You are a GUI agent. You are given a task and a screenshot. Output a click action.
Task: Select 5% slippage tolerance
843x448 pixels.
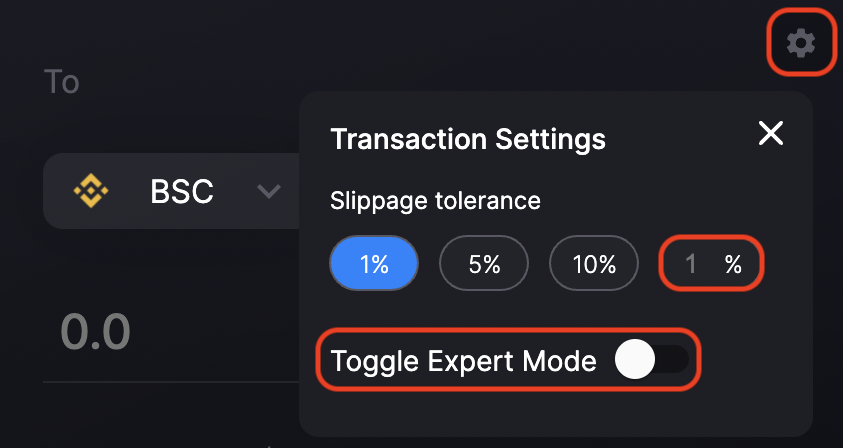point(484,264)
